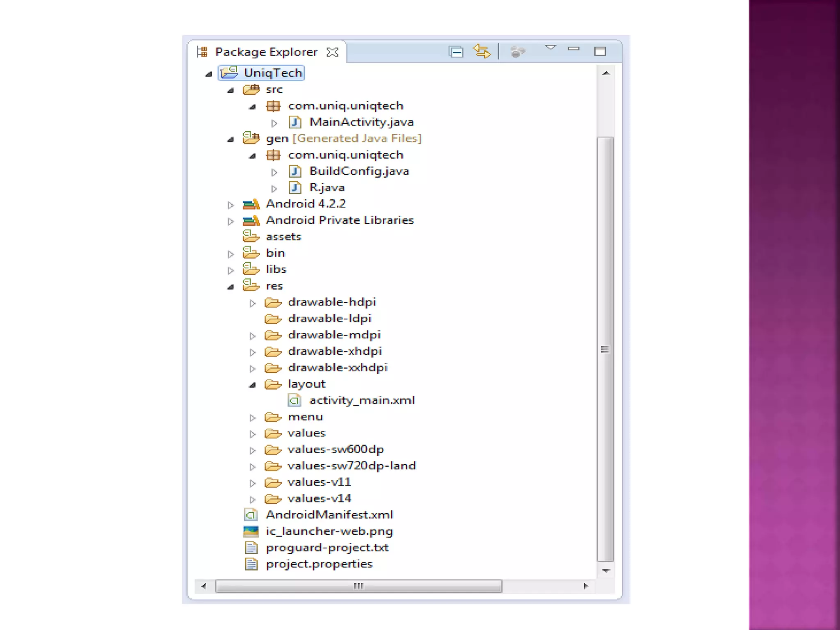
Task: Select the Package Explorer tab
Action: coord(266,52)
